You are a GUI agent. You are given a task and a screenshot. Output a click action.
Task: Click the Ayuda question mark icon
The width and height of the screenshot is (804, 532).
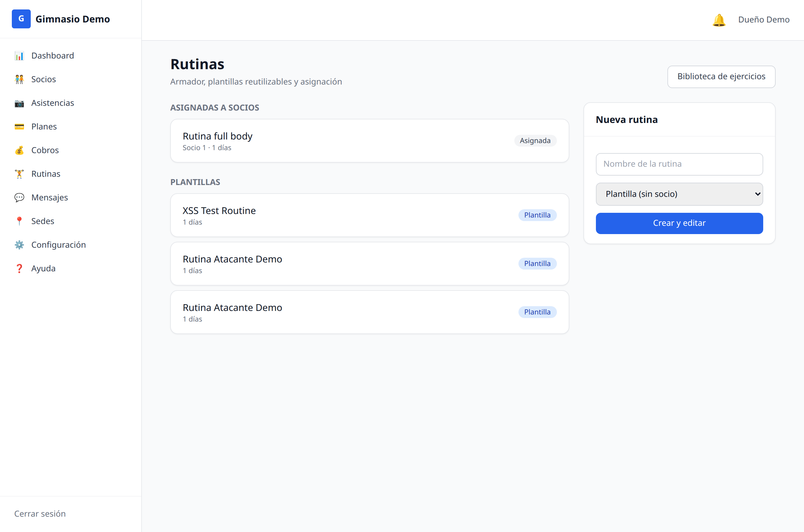coord(19,268)
